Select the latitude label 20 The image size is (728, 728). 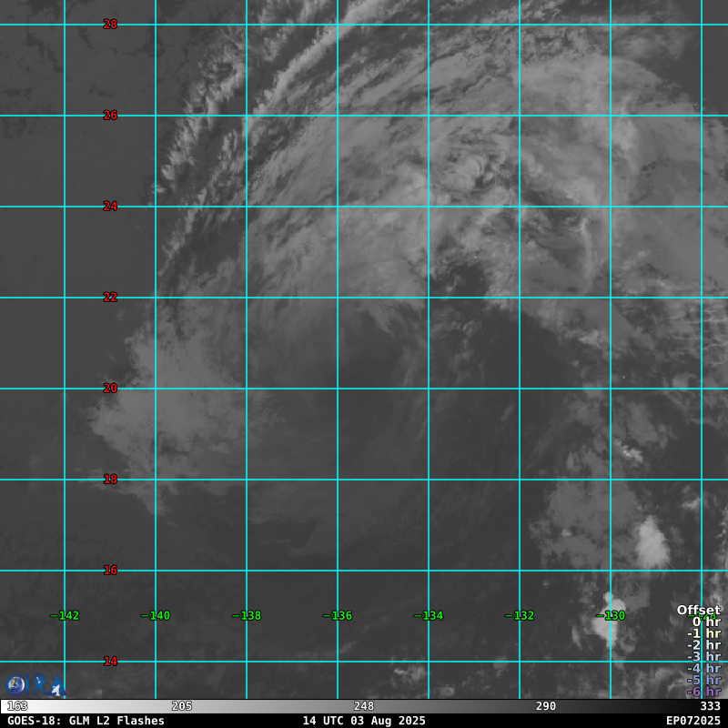(110, 389)
